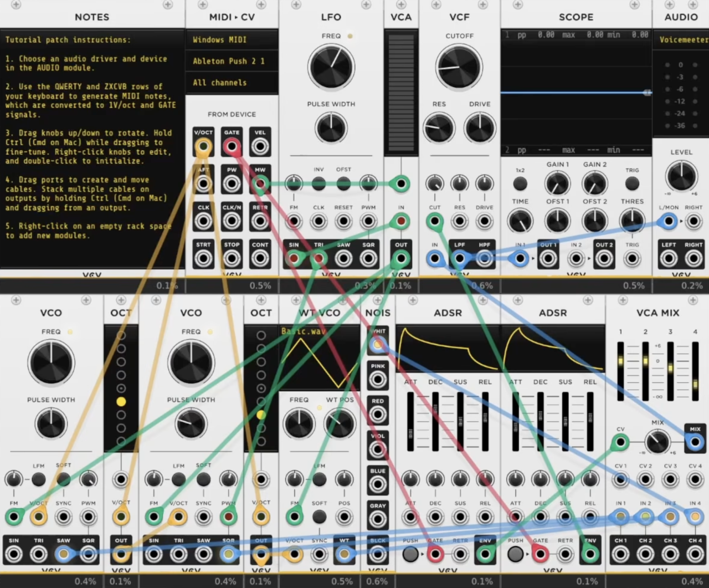Click the Scope waveform display

point(576,93)
